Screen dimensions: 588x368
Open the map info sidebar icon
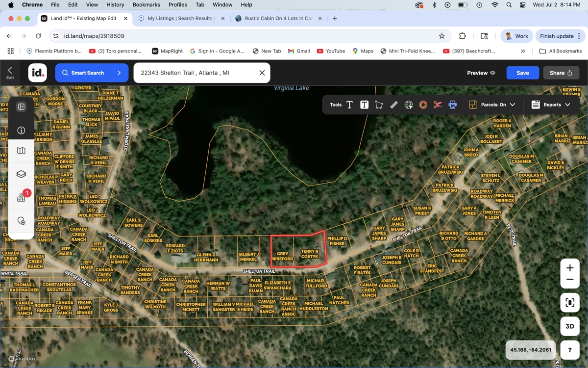pyautogui.click(x=21, y=131)
